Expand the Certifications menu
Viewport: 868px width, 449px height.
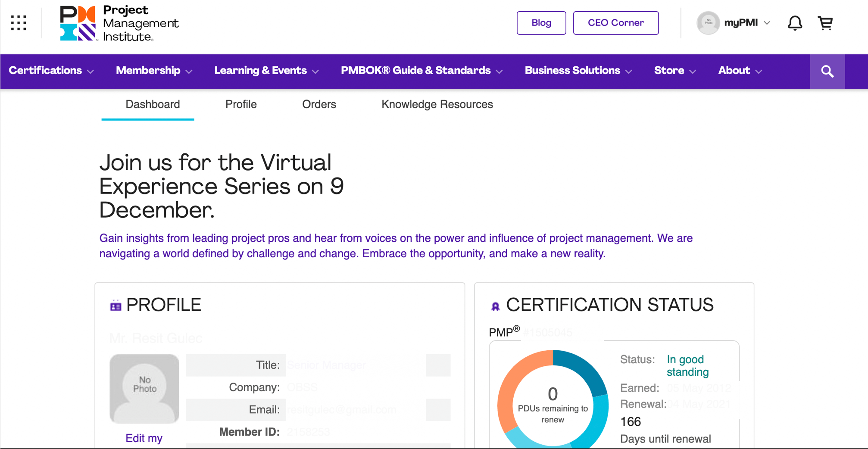pos(51,71)
